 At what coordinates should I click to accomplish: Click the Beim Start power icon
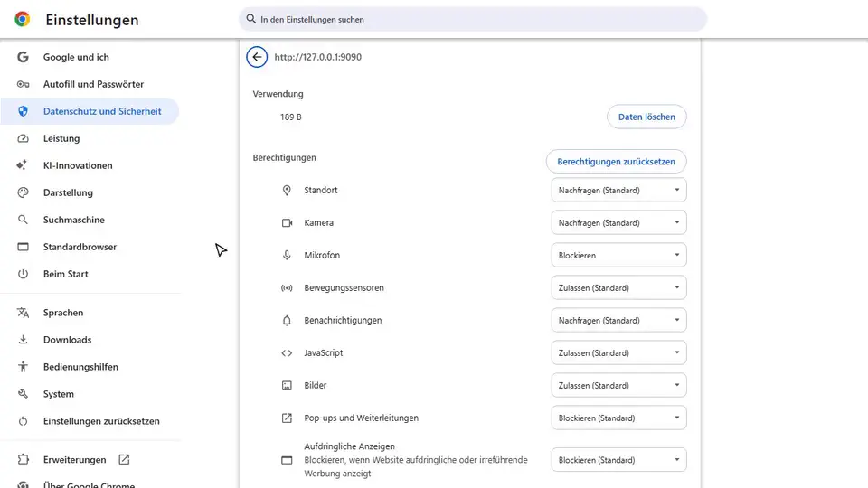coord(23,274)
